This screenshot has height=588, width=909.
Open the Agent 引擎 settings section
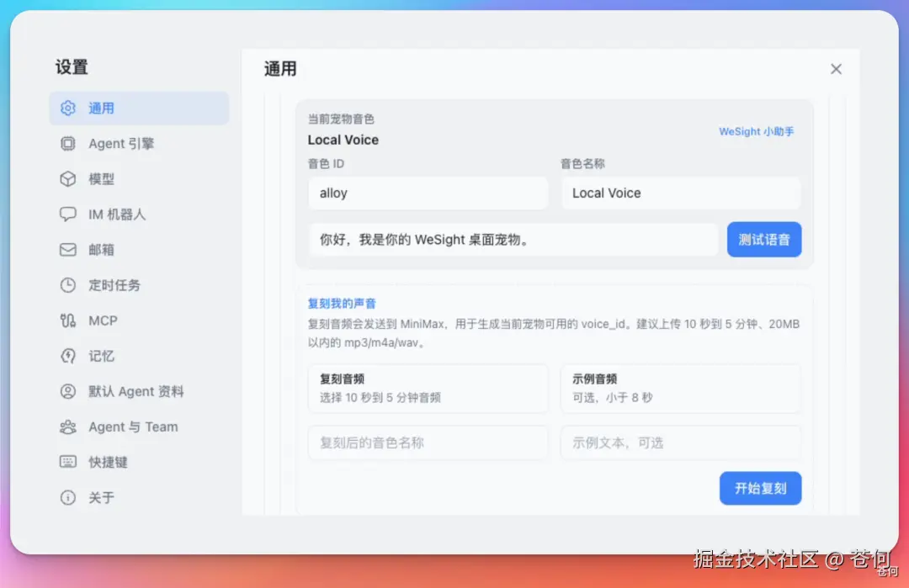pyautogui.click(x=121, y=144)
